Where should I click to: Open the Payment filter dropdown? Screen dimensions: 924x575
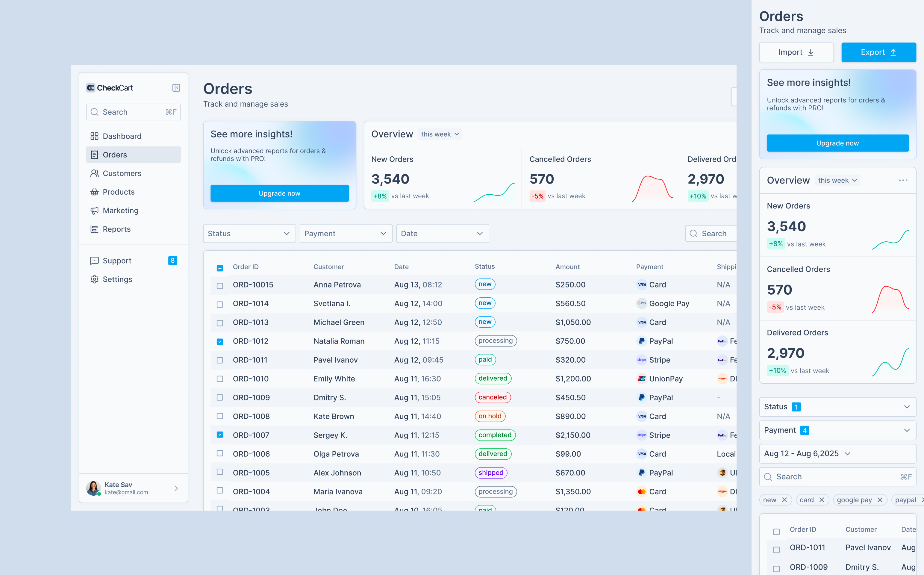click(345, 233)
